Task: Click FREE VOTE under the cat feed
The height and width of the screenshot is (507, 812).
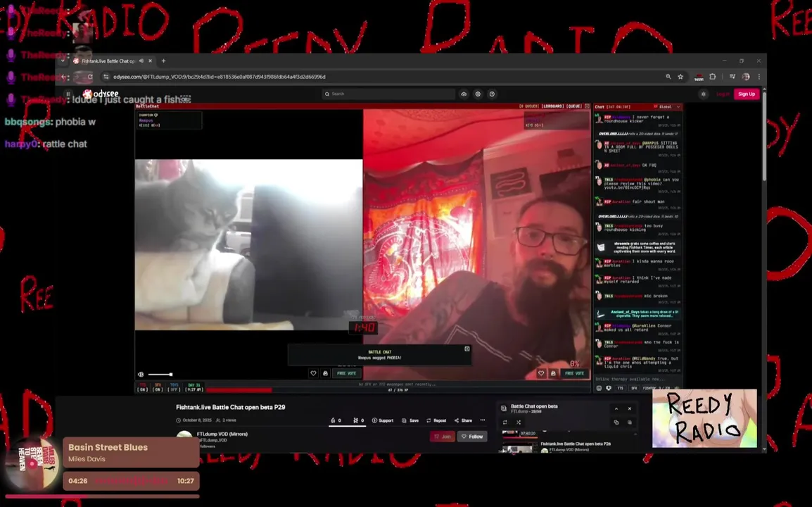Action: pos(346,373)
